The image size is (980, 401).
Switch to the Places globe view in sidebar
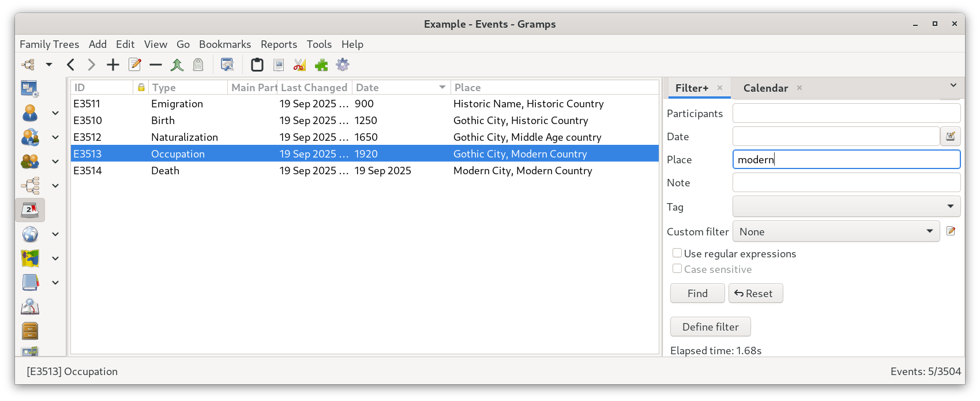point(30,234)
